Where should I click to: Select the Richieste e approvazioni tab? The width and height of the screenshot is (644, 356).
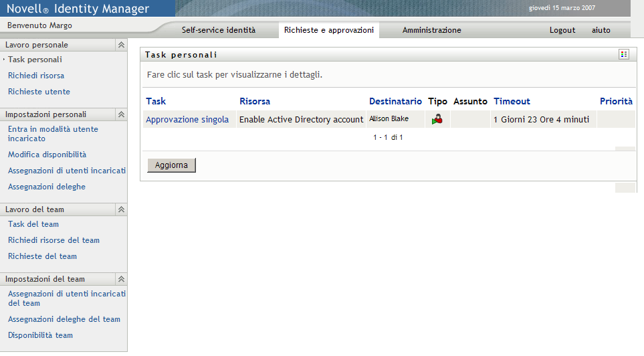point(328,30)
